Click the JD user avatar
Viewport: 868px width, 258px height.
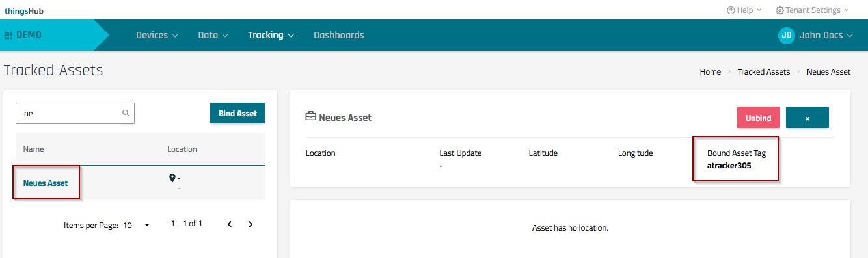(787, 35)
